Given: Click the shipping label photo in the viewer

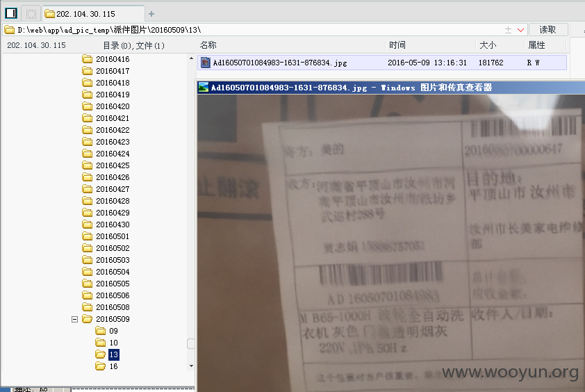Looking at the screenshot, I should tap(391, 243).
